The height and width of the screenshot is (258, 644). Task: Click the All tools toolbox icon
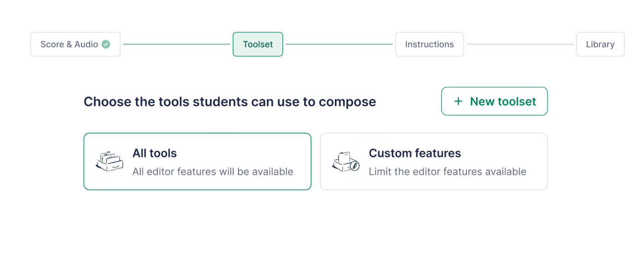pos(109,161)
